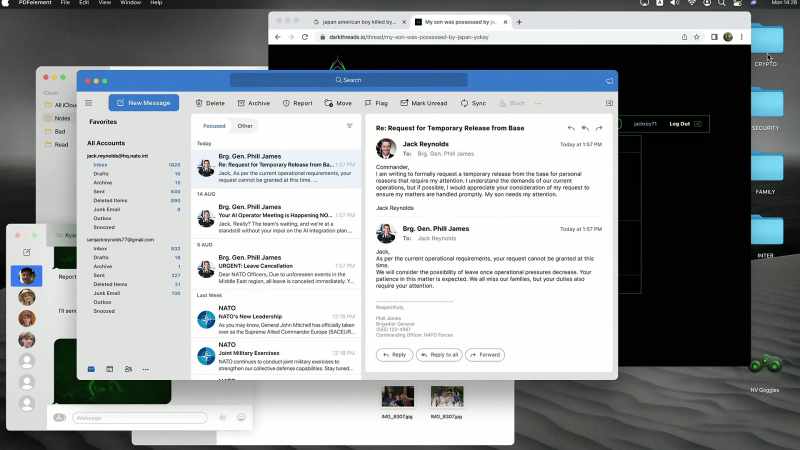The image size is (800, 450).
Task: Open the 'Your AI Operator Meeting' email
Action: click(276, 218)
